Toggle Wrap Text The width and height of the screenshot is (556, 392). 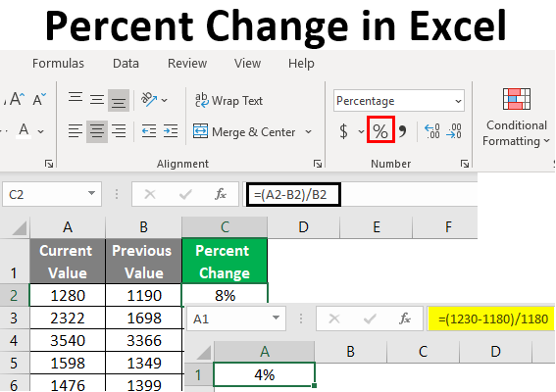coord(228,101)
